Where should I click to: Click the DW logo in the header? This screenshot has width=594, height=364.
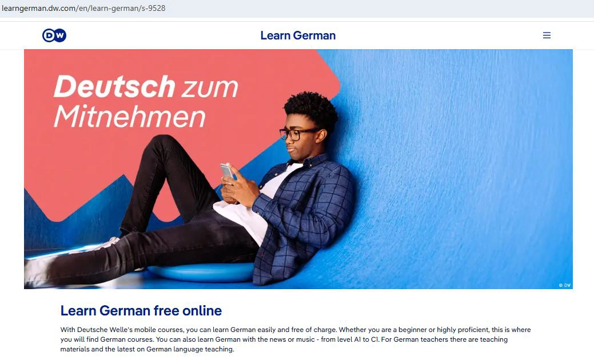pos(54,35)
